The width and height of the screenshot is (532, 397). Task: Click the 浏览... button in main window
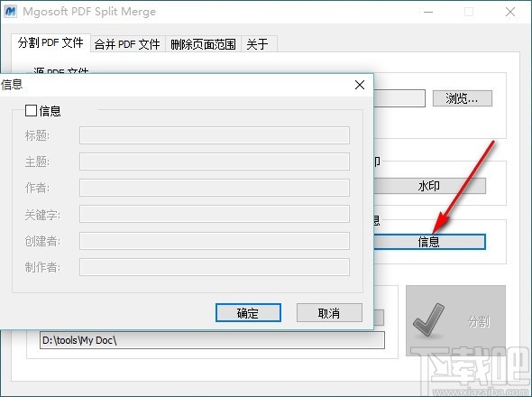coord(462,98)
